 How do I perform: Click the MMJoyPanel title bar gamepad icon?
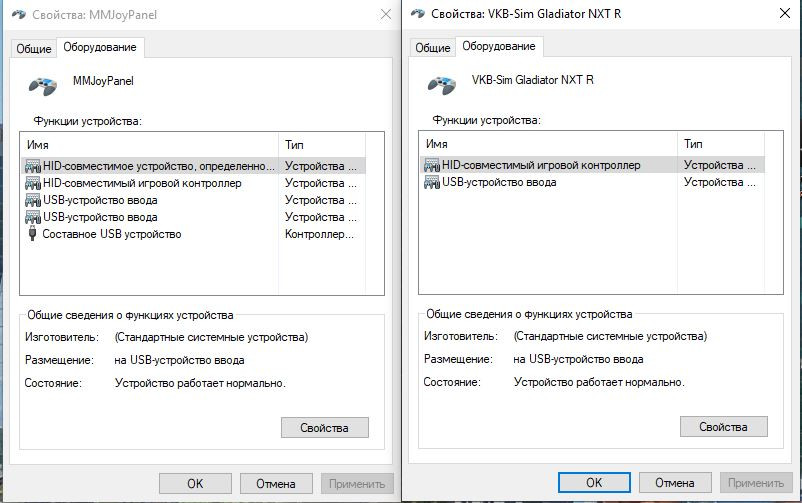(x=19, y=14)
